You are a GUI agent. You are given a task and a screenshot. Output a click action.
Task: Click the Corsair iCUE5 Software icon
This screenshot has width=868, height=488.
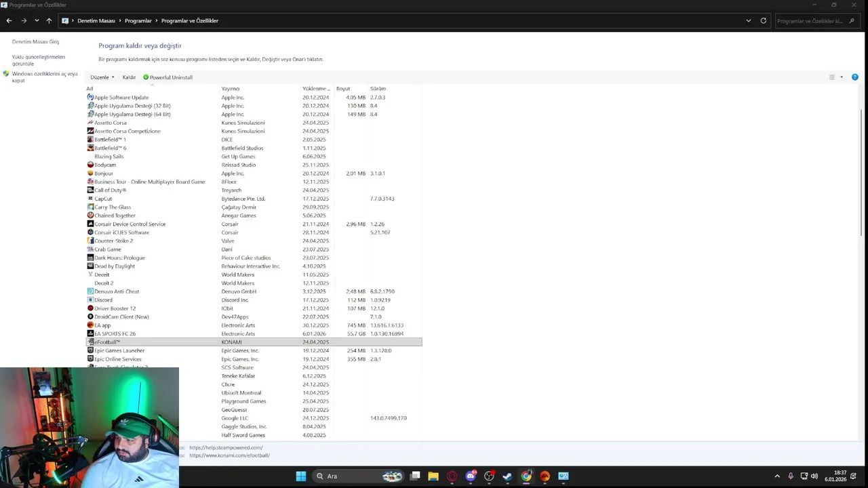tap(90, 232)
